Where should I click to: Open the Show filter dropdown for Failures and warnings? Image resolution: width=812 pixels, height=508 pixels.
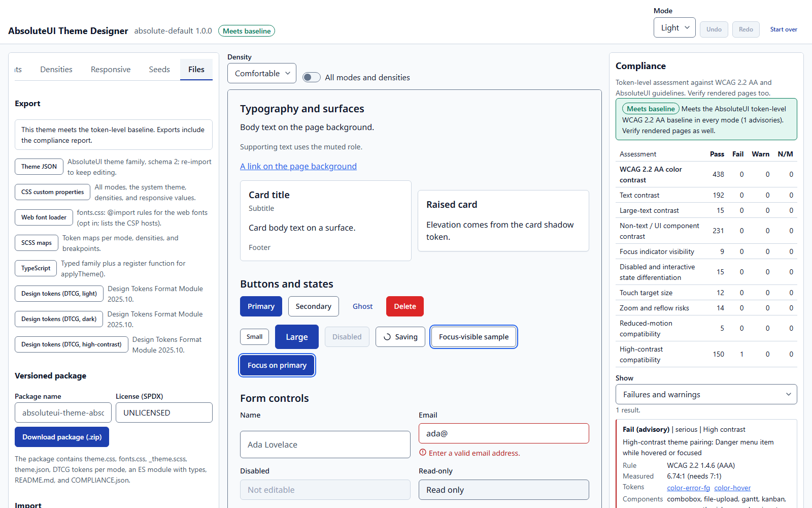706,394
